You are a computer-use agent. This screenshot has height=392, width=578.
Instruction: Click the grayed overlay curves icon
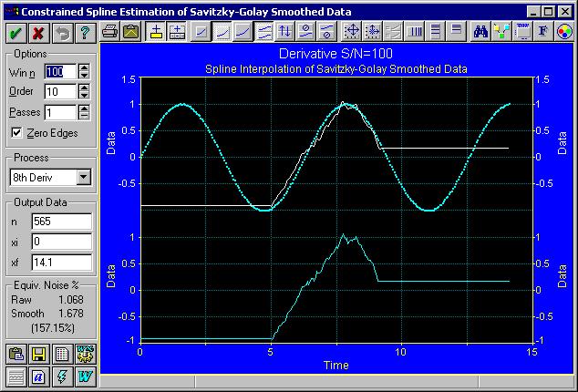(x=394, y=32)
